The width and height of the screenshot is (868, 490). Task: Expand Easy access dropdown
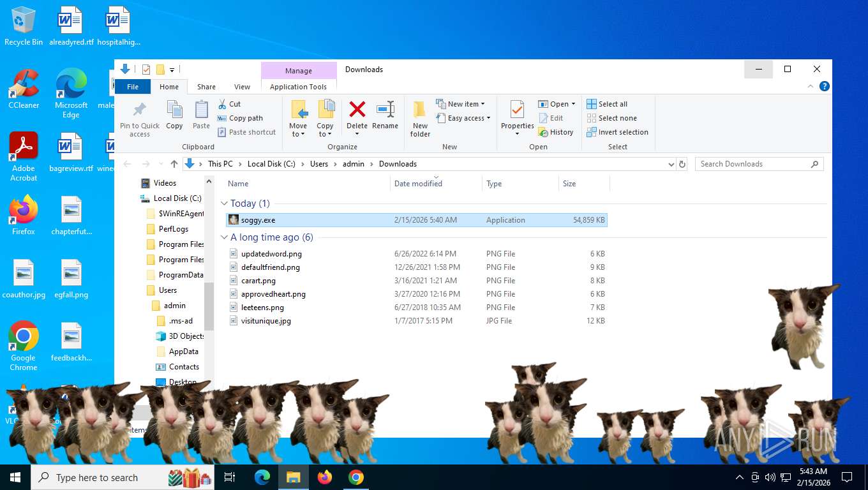463,118
